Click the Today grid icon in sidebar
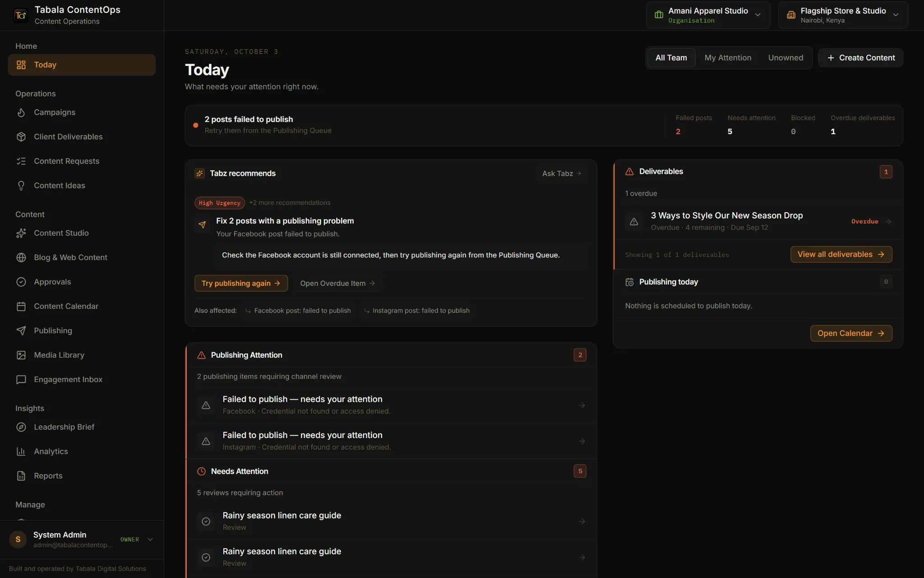This screenshot has height=578, width=924. coord(21,65)
